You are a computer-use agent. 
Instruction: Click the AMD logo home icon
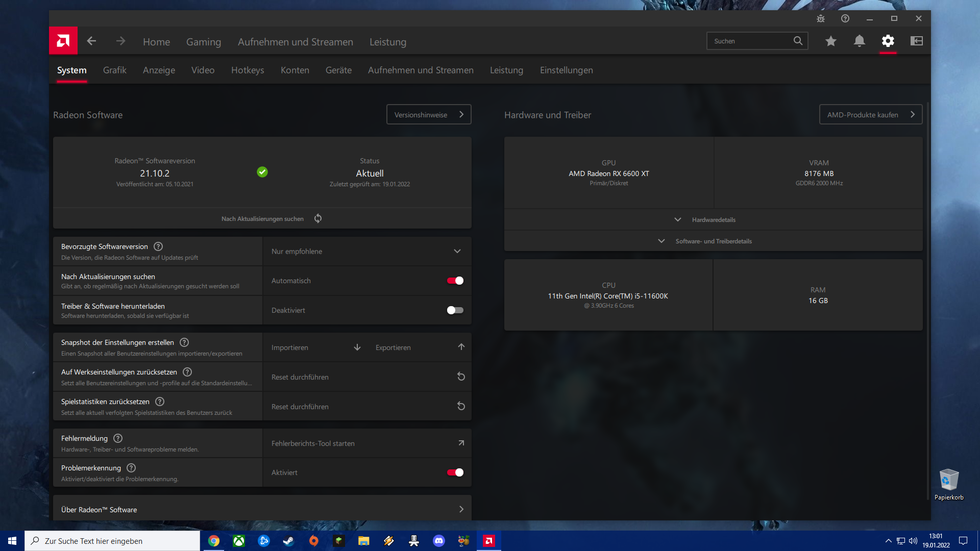click(63, 41)
